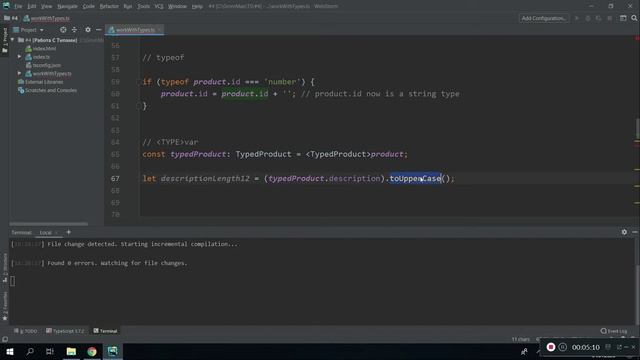Click the locate/scroll-from-source target icon

pos(63,30)
